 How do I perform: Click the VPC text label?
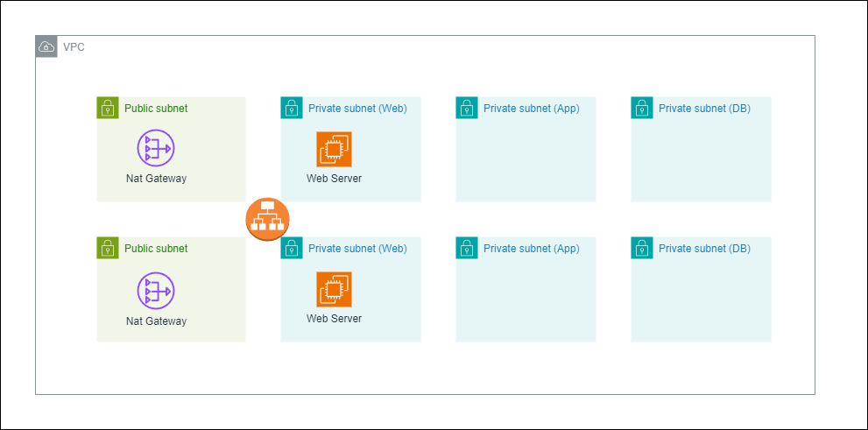pyautogui.click(x=74, y=46)
